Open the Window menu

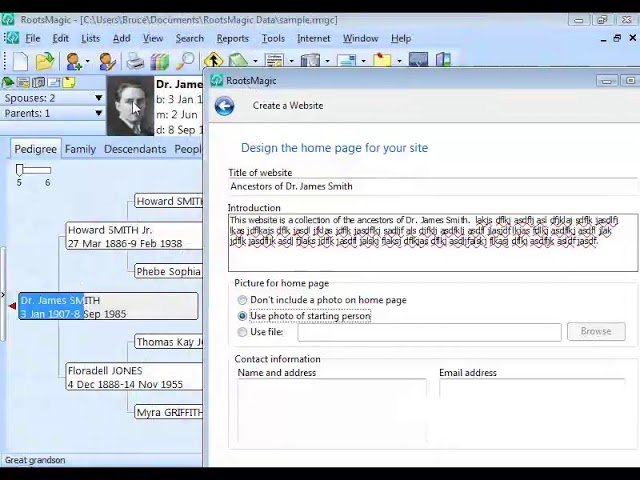pos(360,38)
